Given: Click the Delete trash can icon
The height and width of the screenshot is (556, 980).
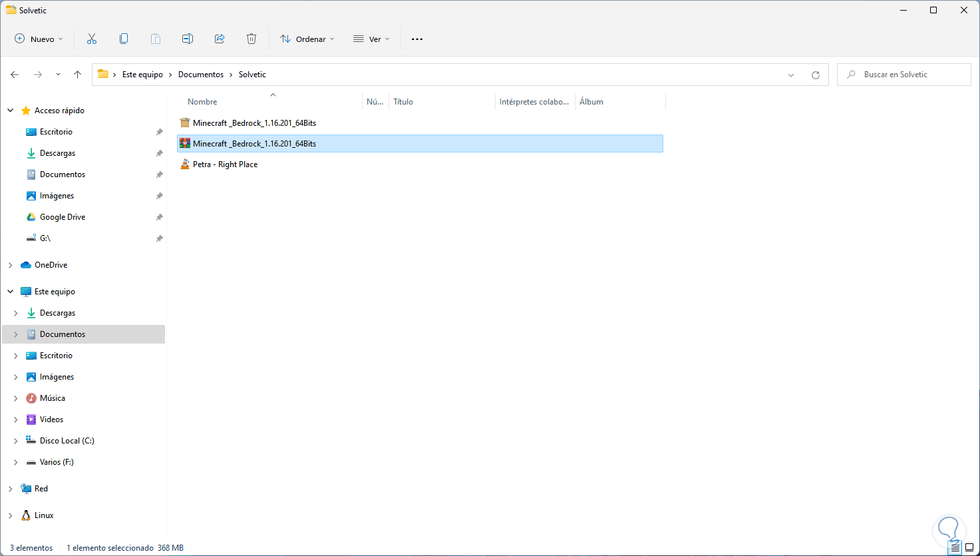Looking at the screenshot, I should click(251, 39).
